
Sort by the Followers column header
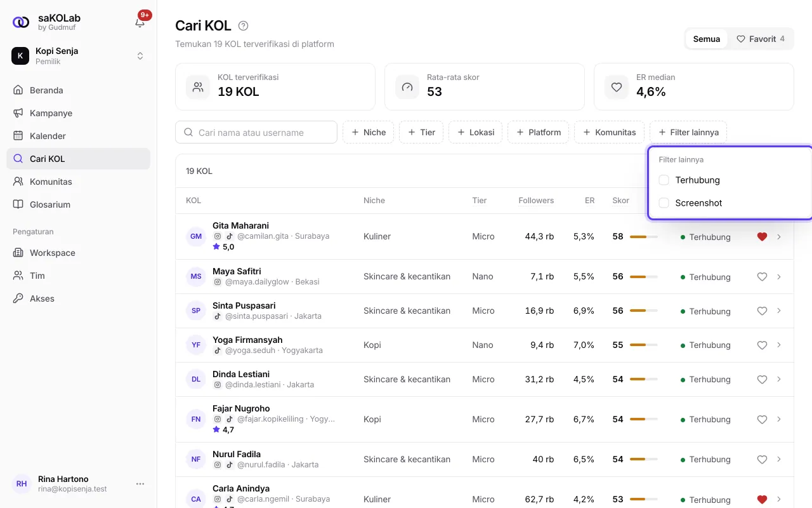pyautogui.click(x=536, y=201)
